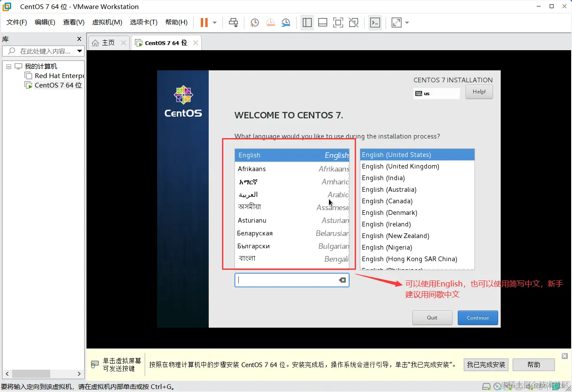Switch to Unity mode icon
572x392 pixels.
point(354,23)
